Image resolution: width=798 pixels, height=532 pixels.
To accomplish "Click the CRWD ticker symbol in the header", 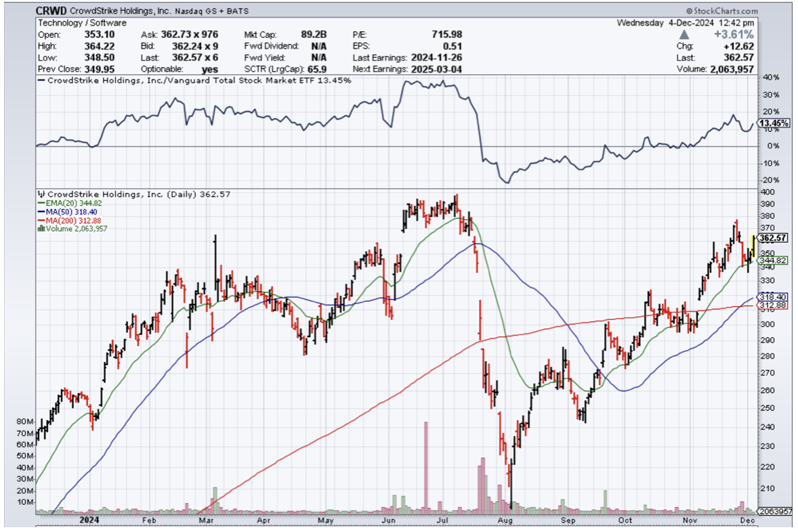I will click(x=51, y=11).
